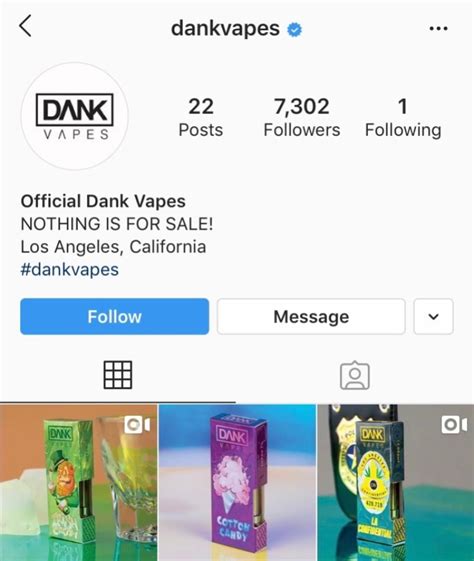Switch to the tagged photos tab
Screen dimensions: 474x561
[355, 375]
